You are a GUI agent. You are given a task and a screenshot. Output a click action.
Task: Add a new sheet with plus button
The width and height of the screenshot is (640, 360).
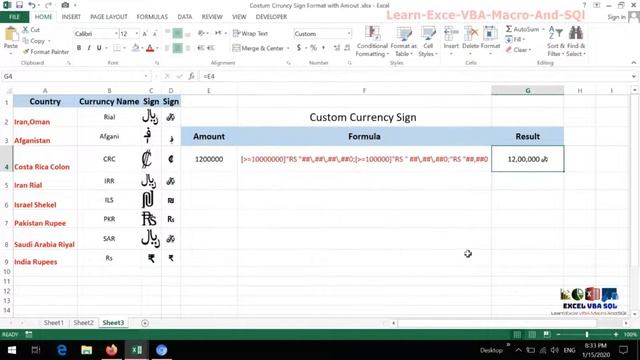click(145, 323)
